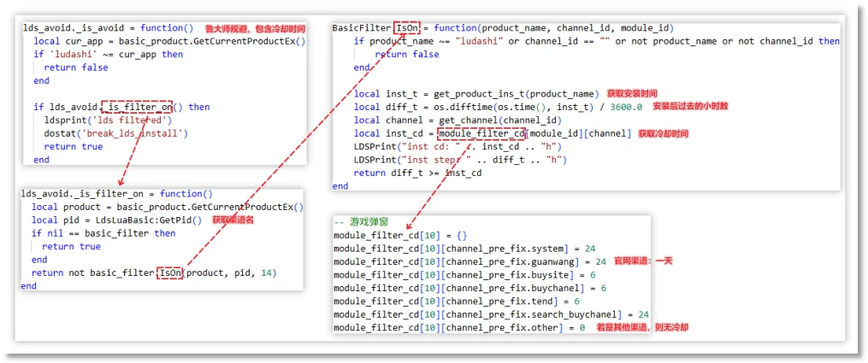The width and height of the screenshot is (868, 363).
Task: Click the 'LDSPrint("inst cd: "' line
Action: pyautogui.click(x=458, y=147)
